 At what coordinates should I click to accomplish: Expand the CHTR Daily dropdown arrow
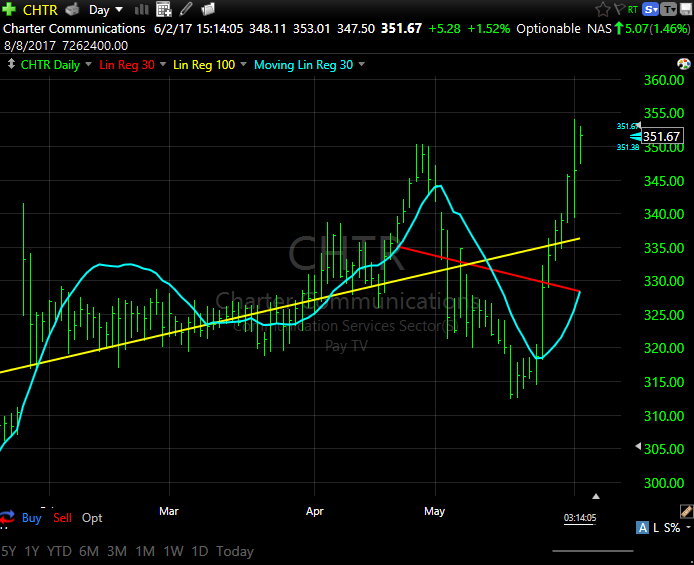(x=89, y=65)
